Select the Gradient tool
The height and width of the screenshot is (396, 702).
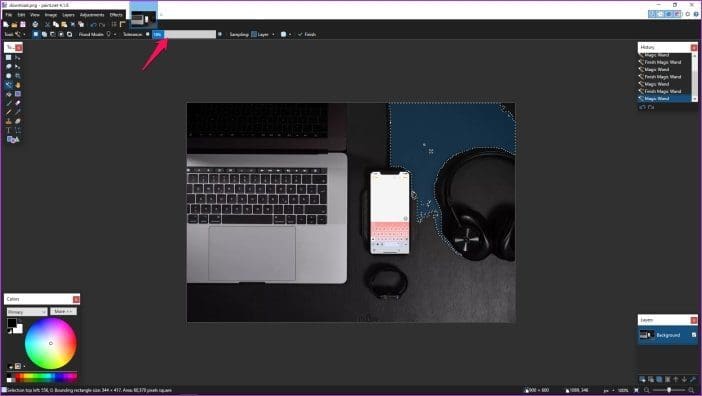point(17,94)
